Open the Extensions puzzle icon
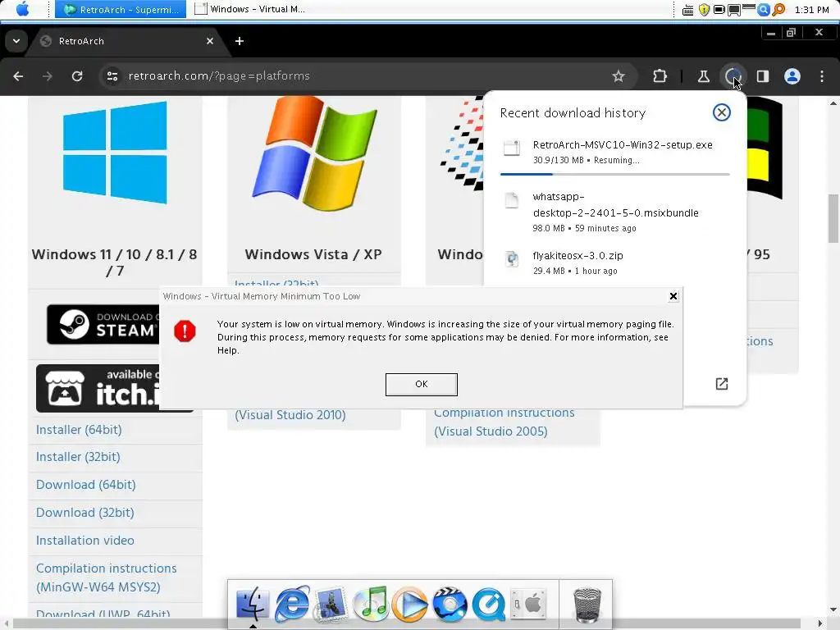Image resolution: width=840 pixels, height=630 pixels. click(660, 76)
